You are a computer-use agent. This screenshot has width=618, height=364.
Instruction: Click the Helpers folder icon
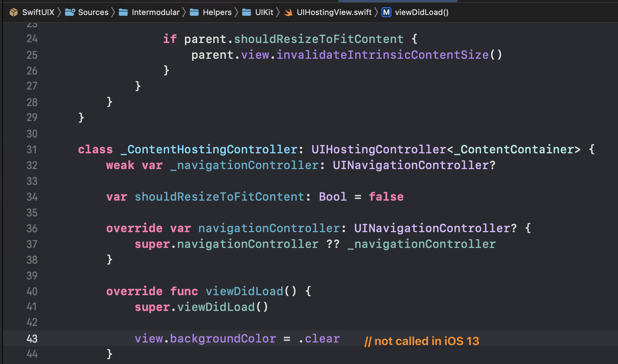click(x=195, y=12)
